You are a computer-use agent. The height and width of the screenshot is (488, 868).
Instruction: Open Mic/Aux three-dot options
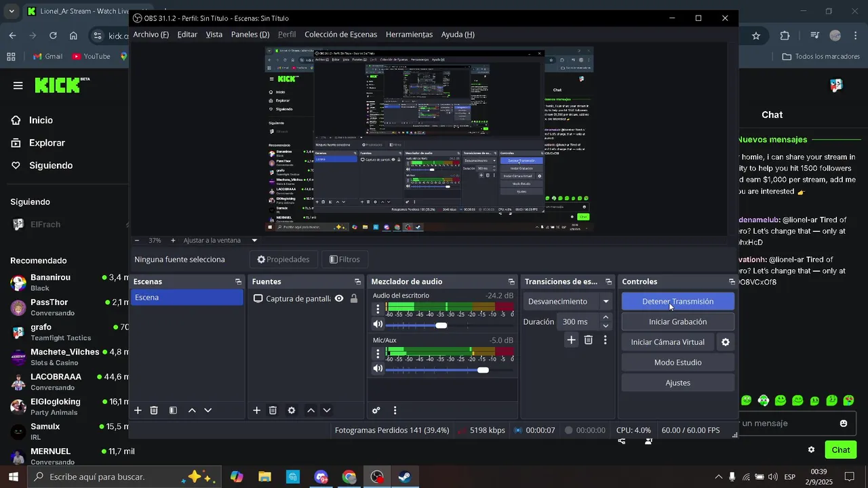point(378,353)
